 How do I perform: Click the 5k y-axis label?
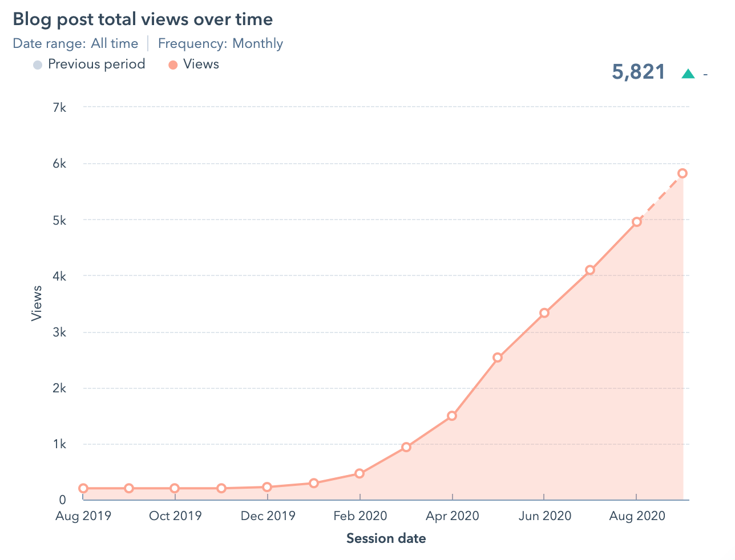59,220
